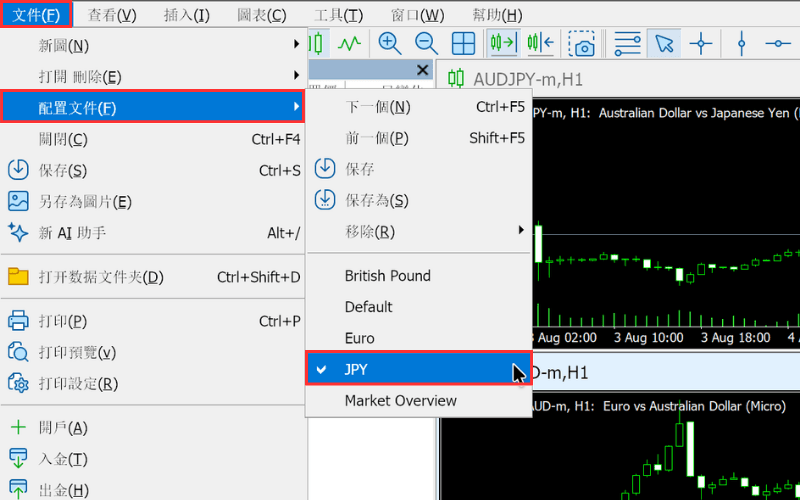
Task: Select the checked JPY profile
Action: point(418,368)
